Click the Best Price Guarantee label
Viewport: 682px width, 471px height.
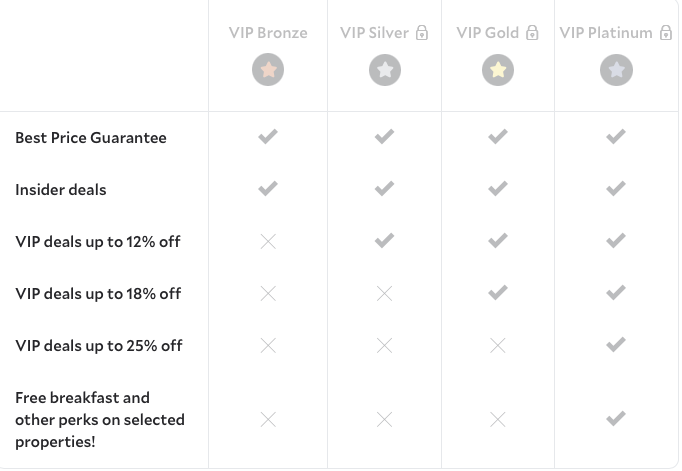[91, 138]
